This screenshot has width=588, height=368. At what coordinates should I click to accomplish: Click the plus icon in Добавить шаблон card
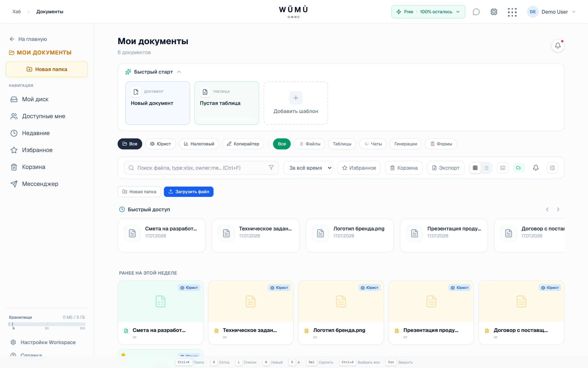(x=295, y=98)
